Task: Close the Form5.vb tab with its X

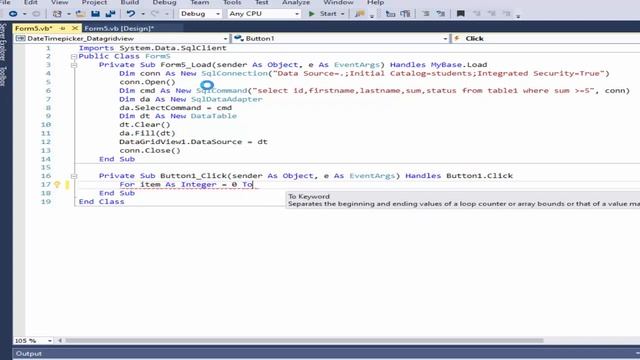Action: click(75, 28)
